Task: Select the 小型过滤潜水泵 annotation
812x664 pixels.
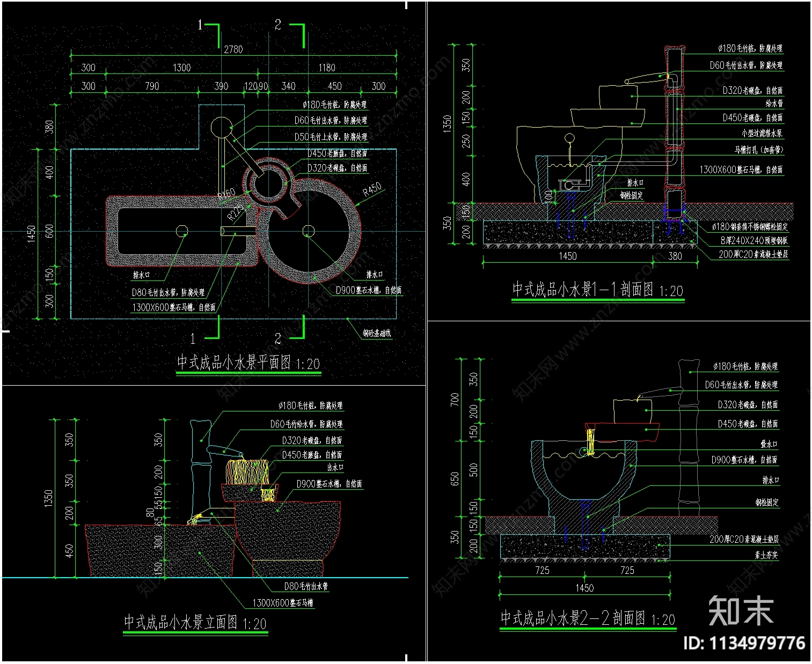Action: (x=762, y=133)
